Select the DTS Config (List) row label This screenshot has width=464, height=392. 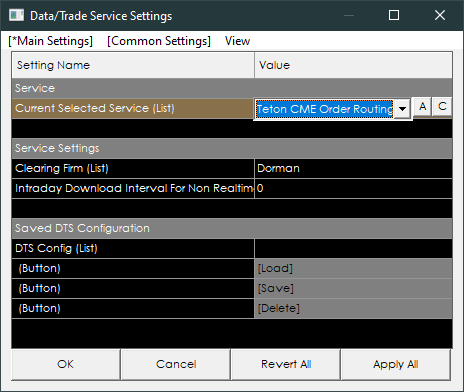click(133, 248)
